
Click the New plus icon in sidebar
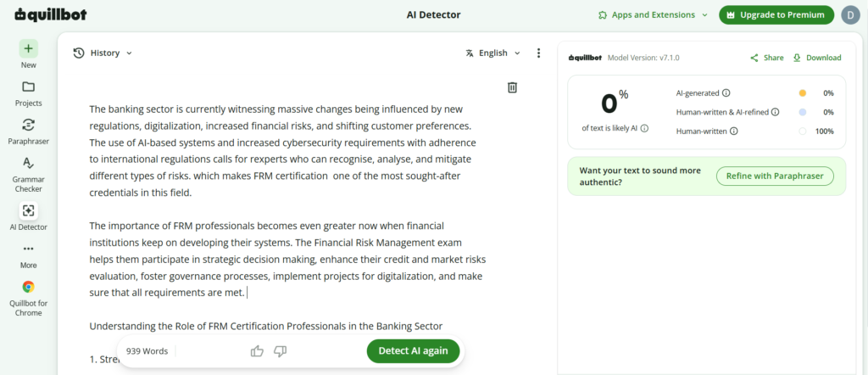click(28, 48)
